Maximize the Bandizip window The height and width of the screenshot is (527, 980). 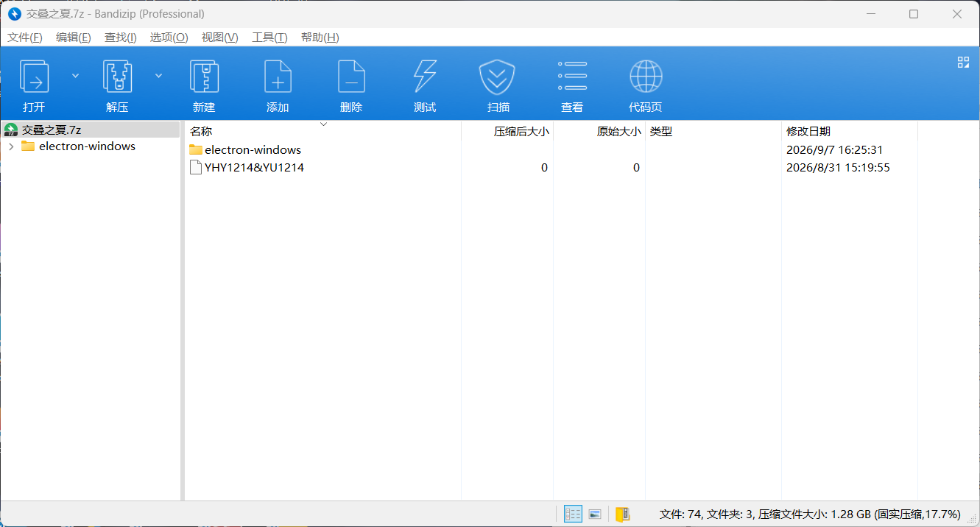click(x=914, y=14)
